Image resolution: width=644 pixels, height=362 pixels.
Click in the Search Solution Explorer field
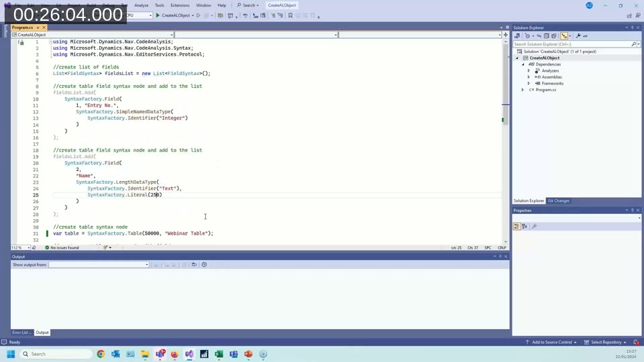point(572,44)
